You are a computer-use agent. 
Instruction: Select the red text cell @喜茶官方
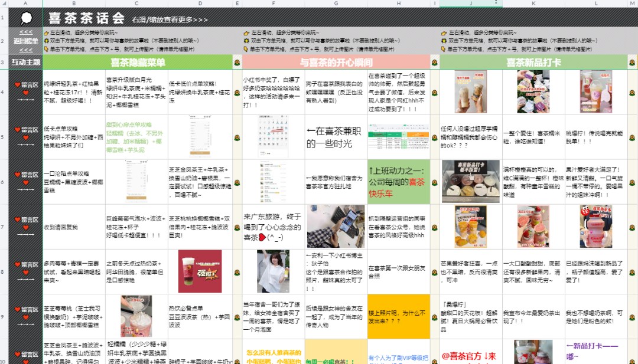(471, 352)
